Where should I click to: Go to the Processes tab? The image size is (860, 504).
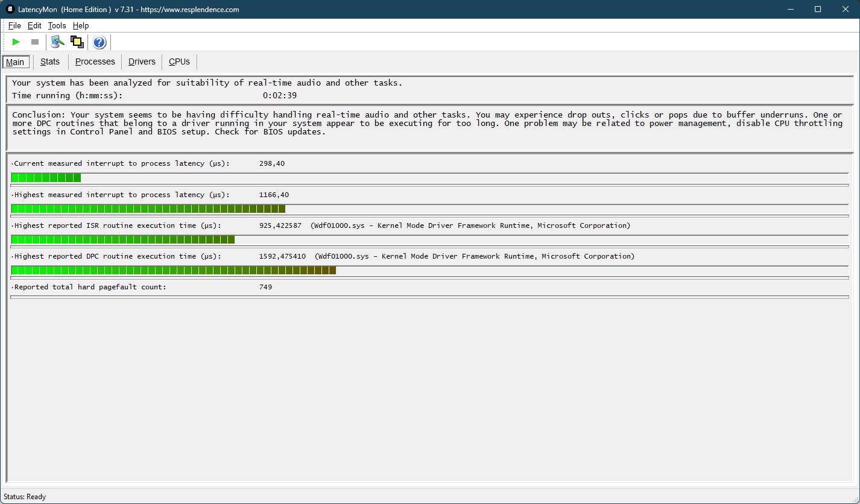point(95,61)
